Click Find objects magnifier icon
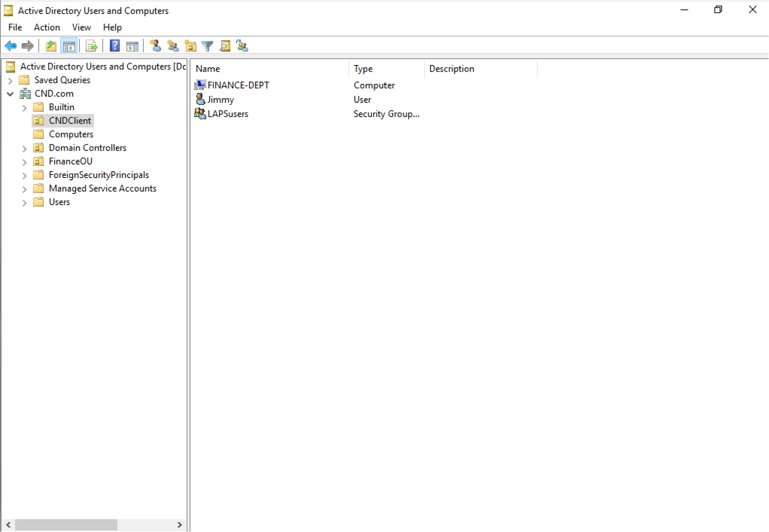Image resolution: width=769 pixels, height=532 pixels. tap(225, 46)
